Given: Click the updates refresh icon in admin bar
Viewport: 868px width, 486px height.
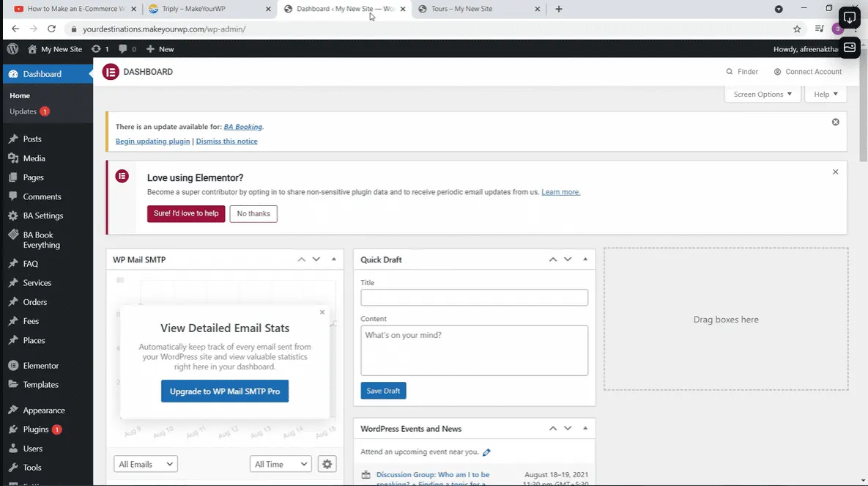Looking at the screenshot, I should click(96, 49).
